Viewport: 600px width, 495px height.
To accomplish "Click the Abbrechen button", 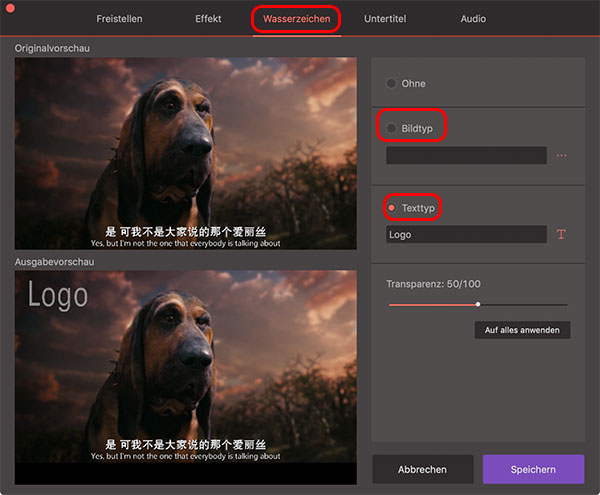I will click(423, 469).
